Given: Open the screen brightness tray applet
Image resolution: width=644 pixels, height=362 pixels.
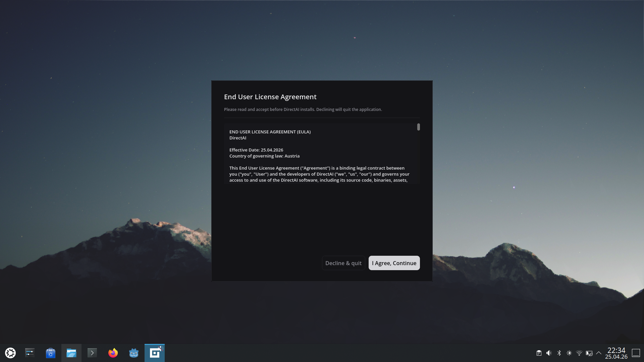Looking at the screenshot, I should (569, 353).
